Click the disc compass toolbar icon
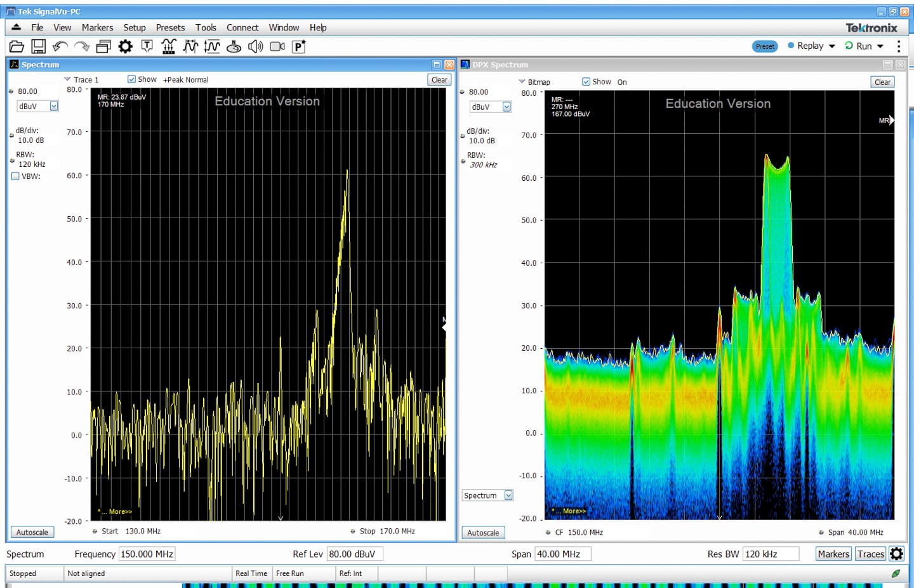 click(234, 46)
